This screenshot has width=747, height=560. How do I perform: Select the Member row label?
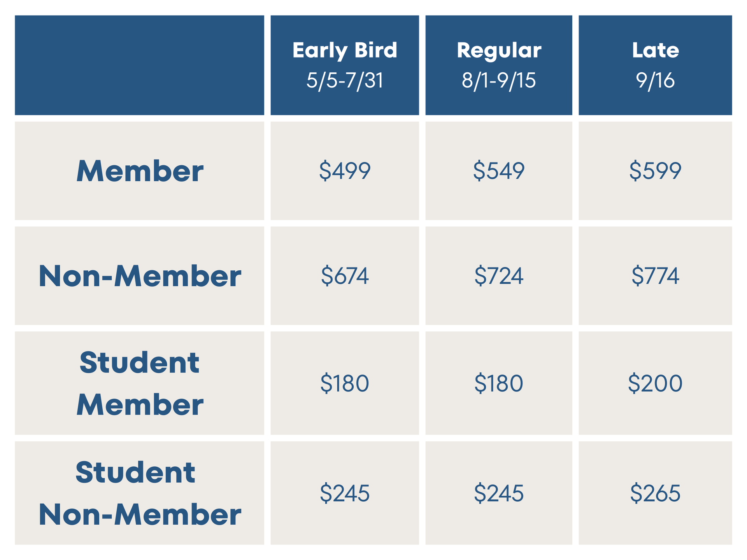(140, 171)
